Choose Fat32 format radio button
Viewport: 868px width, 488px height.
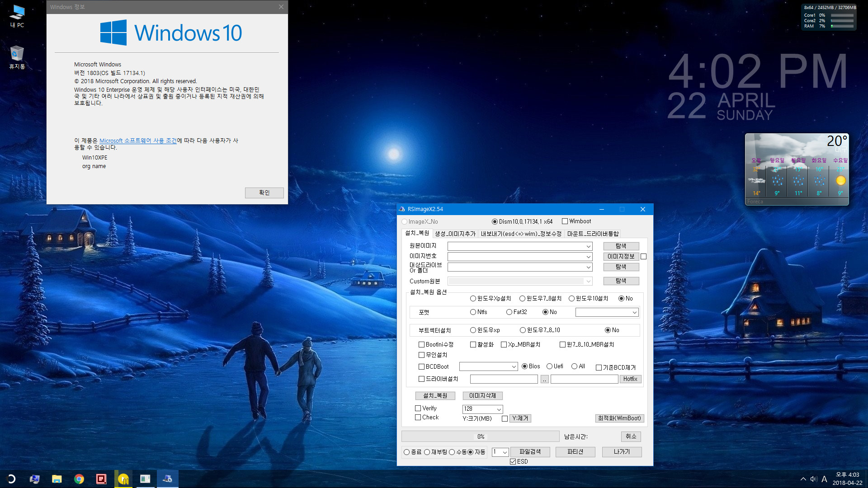509,312
